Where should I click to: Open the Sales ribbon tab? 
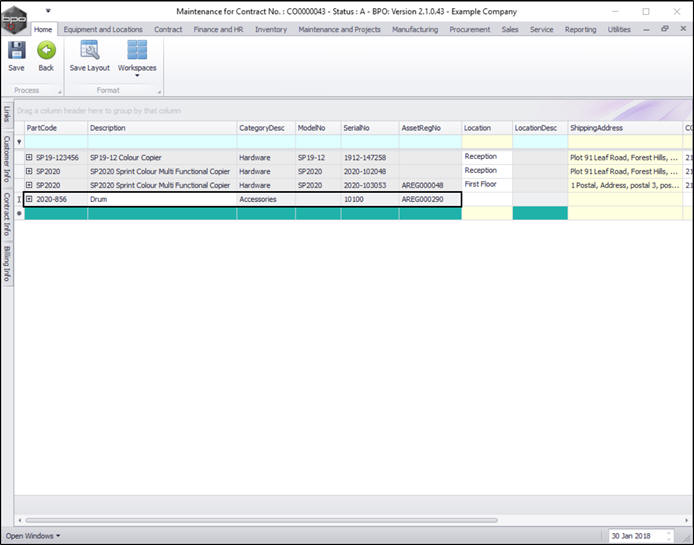[510, 29]
